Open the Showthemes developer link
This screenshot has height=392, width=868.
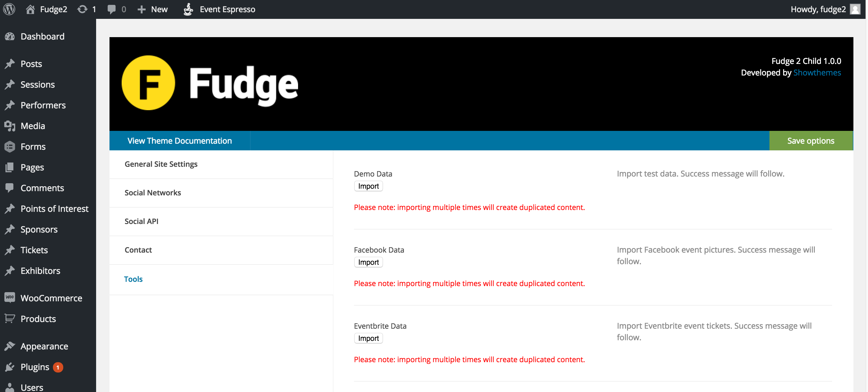click(x=817, y=73)
